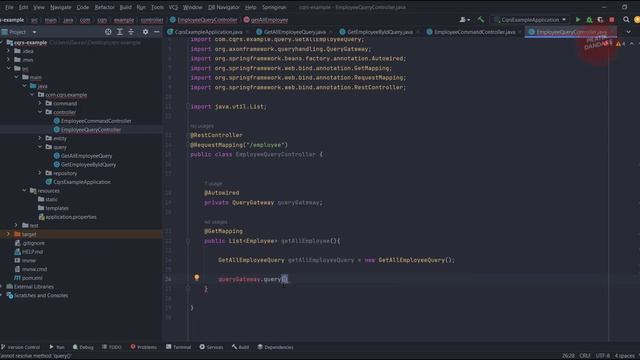This screenshot has width=640, height=360.
Task: Open Project panel settings gear
Action: [145, 32]
